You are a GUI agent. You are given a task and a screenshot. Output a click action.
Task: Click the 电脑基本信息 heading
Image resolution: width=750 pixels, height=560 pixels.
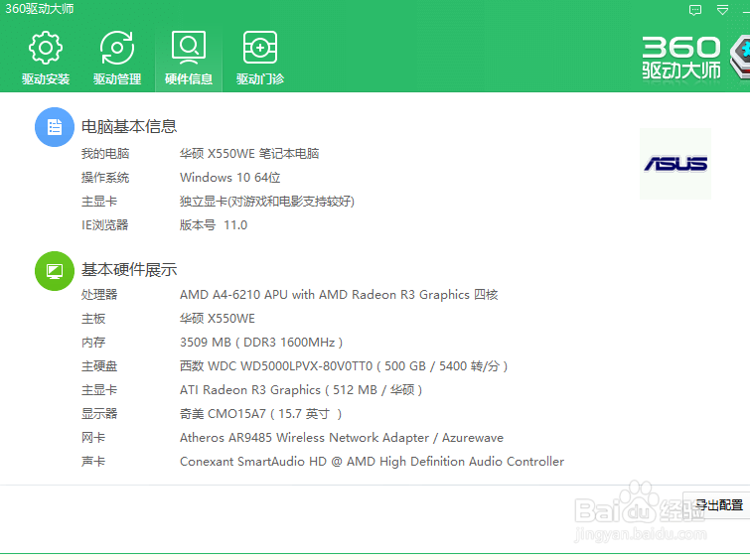tap(129, 127)
